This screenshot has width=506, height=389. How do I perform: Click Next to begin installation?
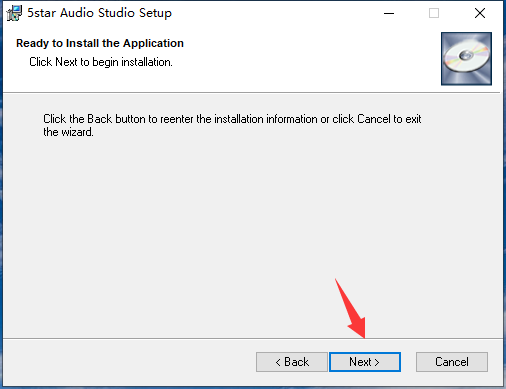pyautogui.click(x=365, y=362)
